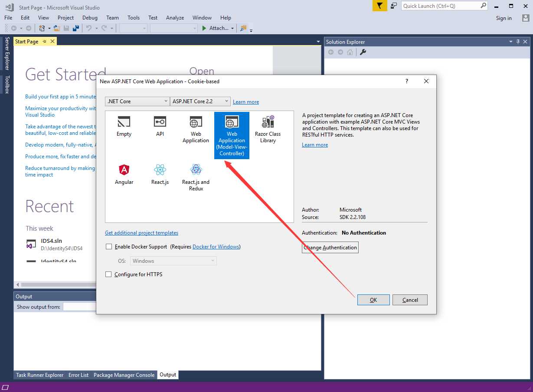Expand the Attach button dropdown arrow
Viewport: 533px width, 392px height.
pos(232,28)
